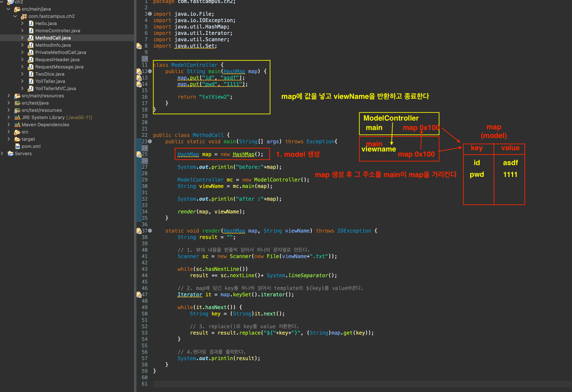Expand the Maven Dependencies node
The image size is (572, 392).
coord(9,125)
